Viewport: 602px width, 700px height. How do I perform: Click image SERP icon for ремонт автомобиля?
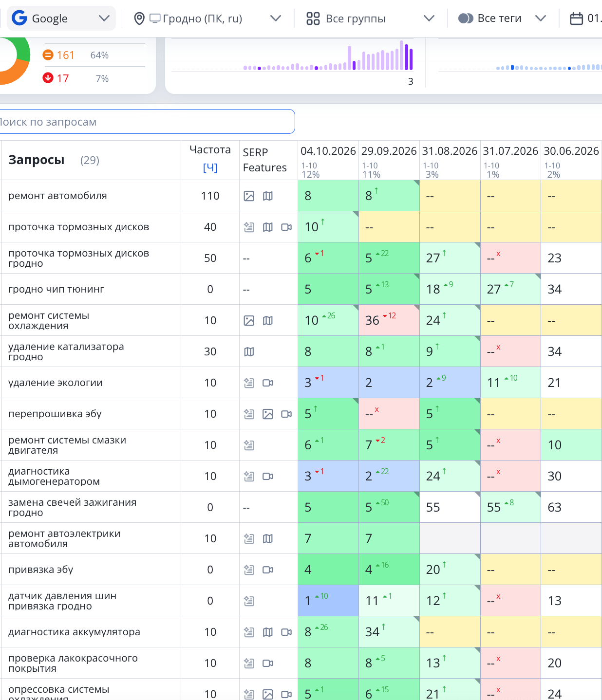pyautogui.click(x=249, y=196)
